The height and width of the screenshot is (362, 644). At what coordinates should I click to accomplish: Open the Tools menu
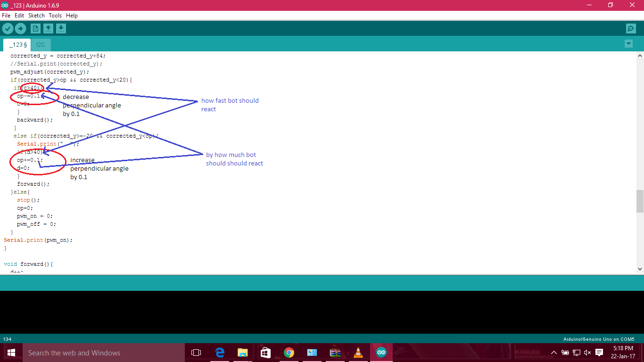coord(55,16)
